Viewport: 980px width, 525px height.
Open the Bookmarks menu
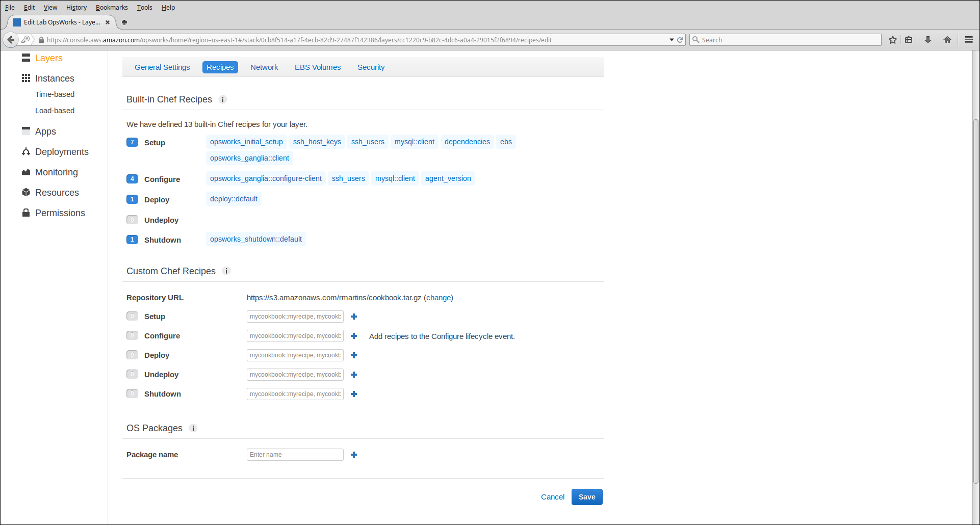coord(112,8)
